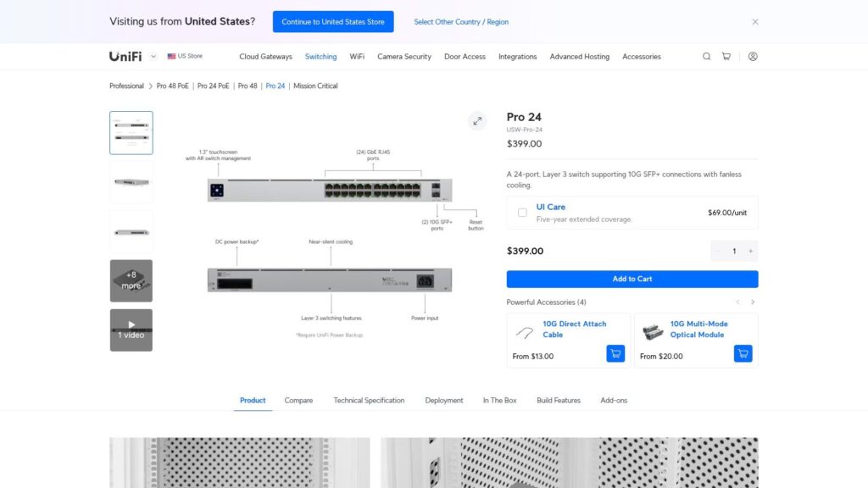The image size is (868, 488).
Task: Click the UniFi logo
Action: [125, 57]
